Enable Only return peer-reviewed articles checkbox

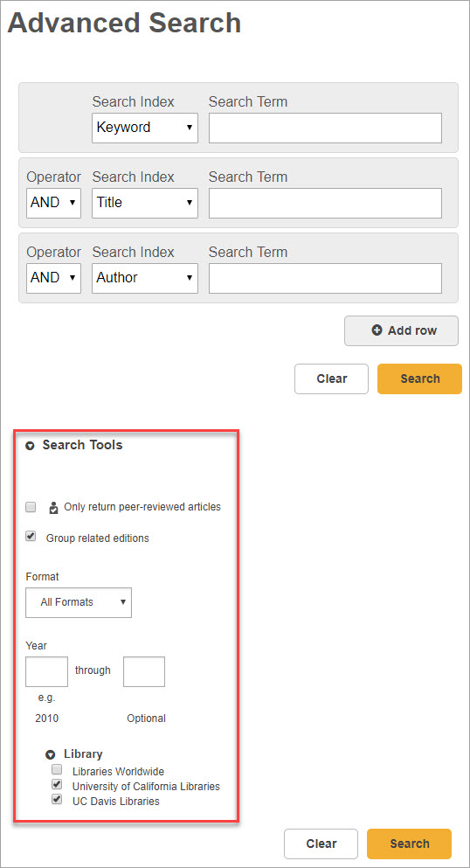(x=31, y=507)
